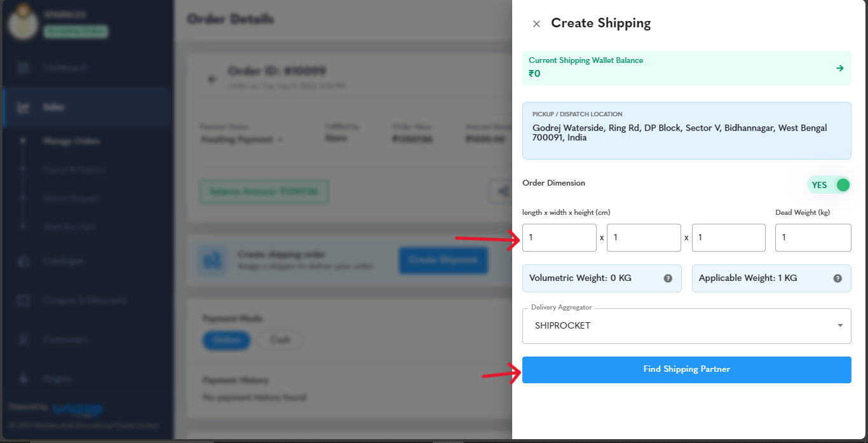Viewport: 868px width, 443px height.
Task: Click the Sales chart icon in sidebar
Action: 24,107
